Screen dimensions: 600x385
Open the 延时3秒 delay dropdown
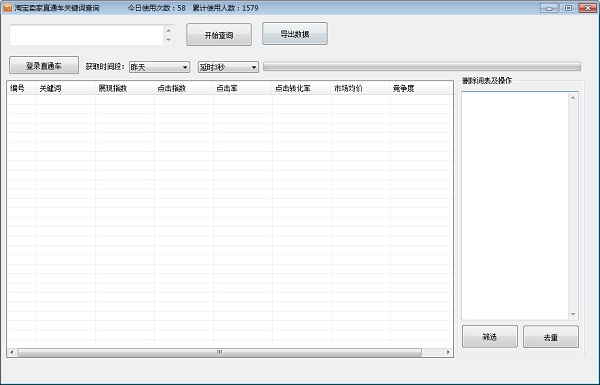pyautogui.click(x=228, y=67)
